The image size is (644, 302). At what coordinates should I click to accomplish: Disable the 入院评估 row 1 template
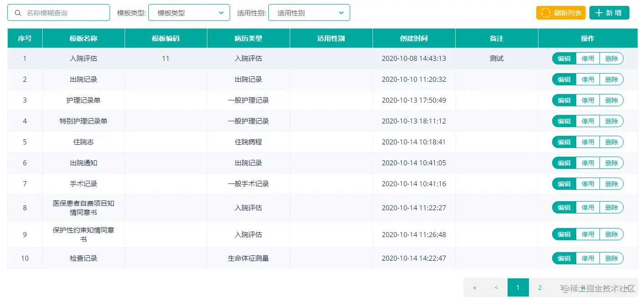(x=588, y=59)
